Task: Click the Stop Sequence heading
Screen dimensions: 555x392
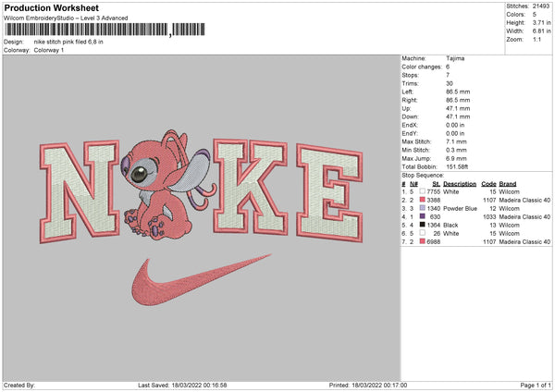Action: click(x=423, y=175)
